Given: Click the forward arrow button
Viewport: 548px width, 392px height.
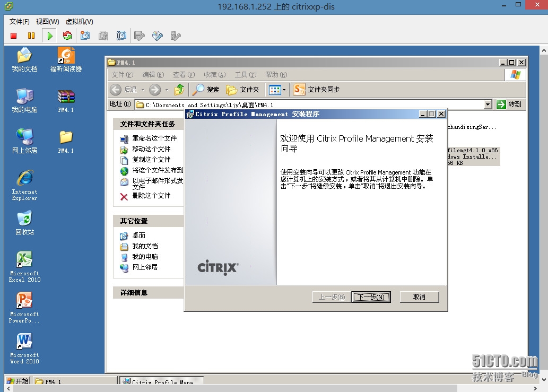Looking at the screenshot, I should 155,90.
